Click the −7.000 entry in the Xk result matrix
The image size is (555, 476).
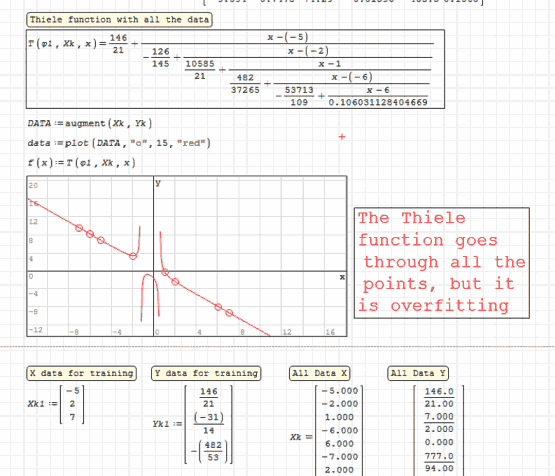pyautogui.click(x=340, y=457)
